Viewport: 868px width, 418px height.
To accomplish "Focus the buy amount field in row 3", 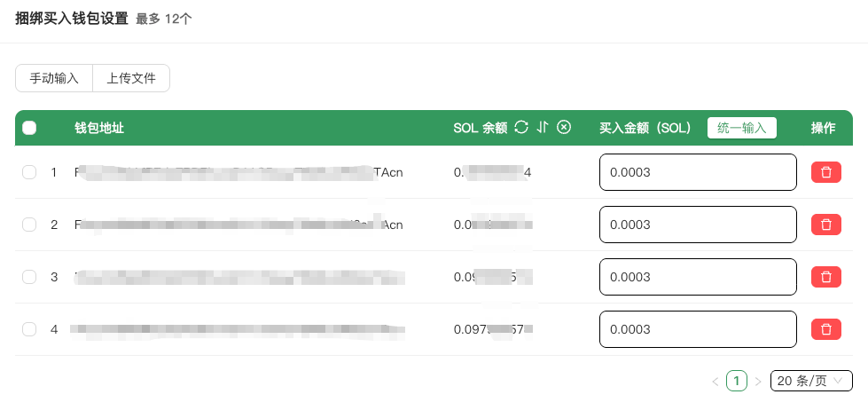I will pyautogui.click(x=698, y=277).
